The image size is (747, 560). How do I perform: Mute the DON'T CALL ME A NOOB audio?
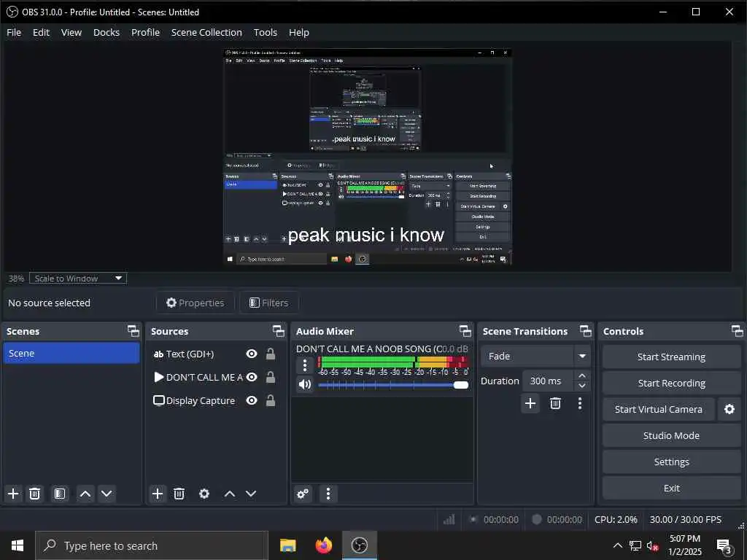pos(305,384)
